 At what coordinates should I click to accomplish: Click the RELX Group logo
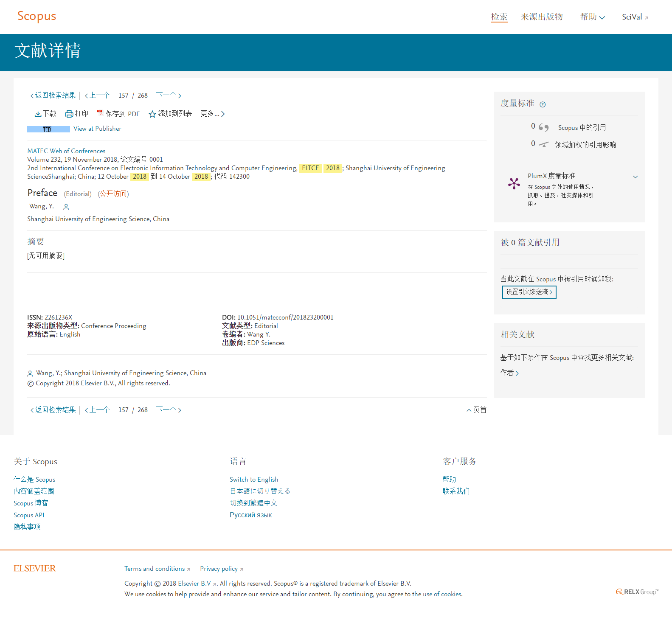pyautogui.click(x=637, y=592)
